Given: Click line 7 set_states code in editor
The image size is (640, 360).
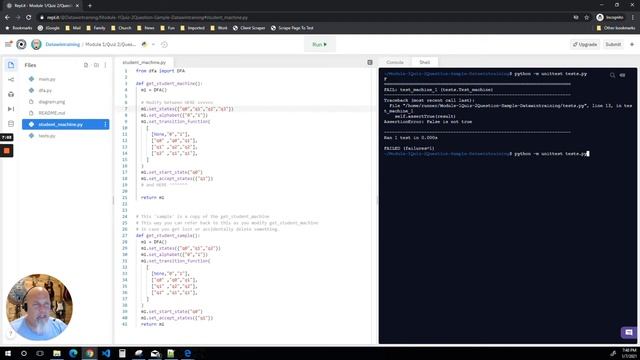Looking at the screenshot, I should click(x=187, y=109).
